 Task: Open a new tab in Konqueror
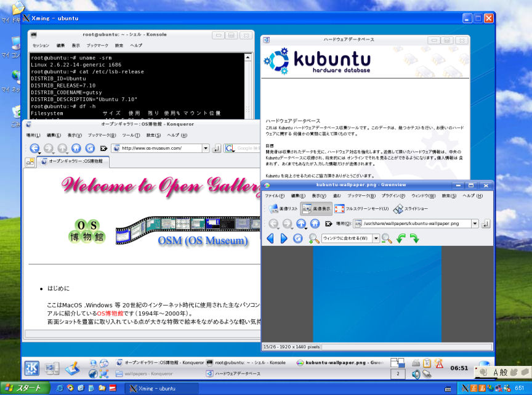(30, 162)
